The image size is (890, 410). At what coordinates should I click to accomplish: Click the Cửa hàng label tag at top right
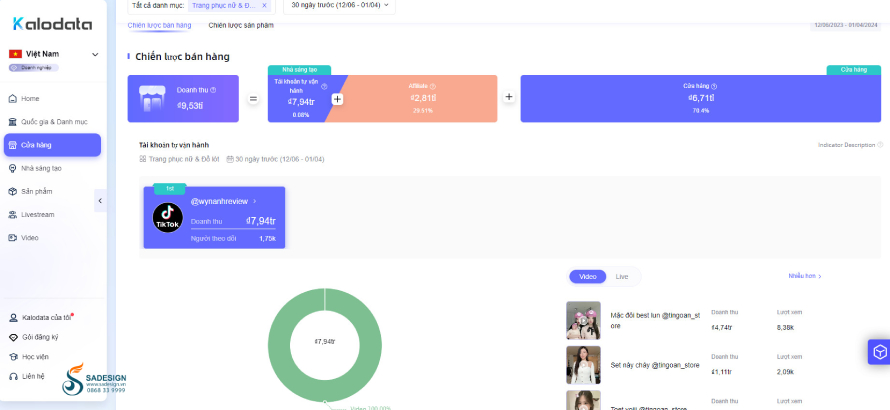click(x=854, y=70)
